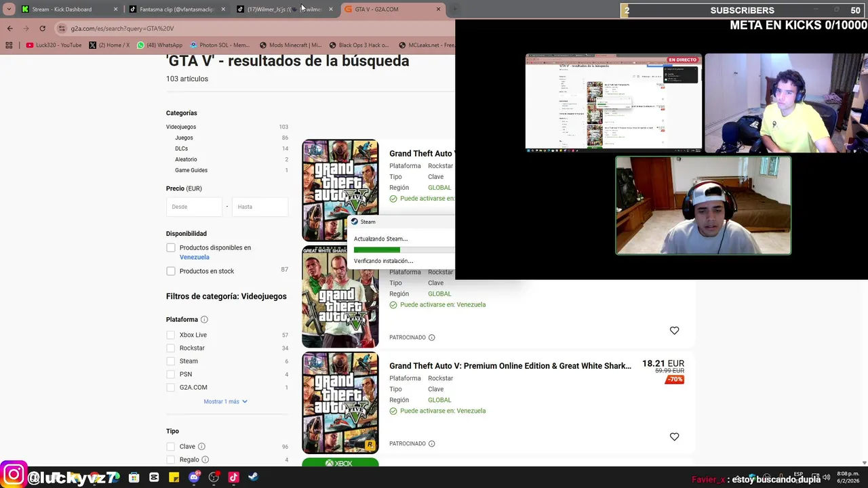
Task: Go back using browser back arrow
Action: [9, 28]
